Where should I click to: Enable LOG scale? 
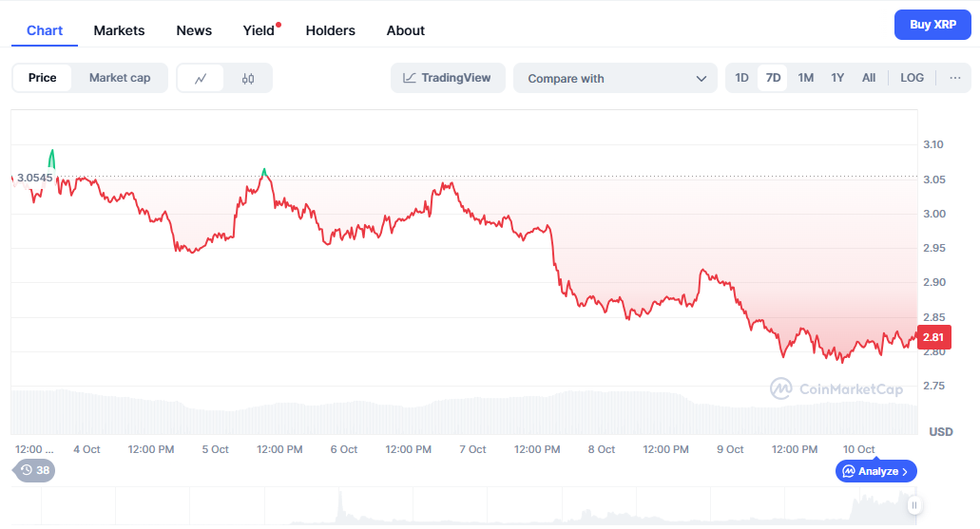[x=912, y=78]
